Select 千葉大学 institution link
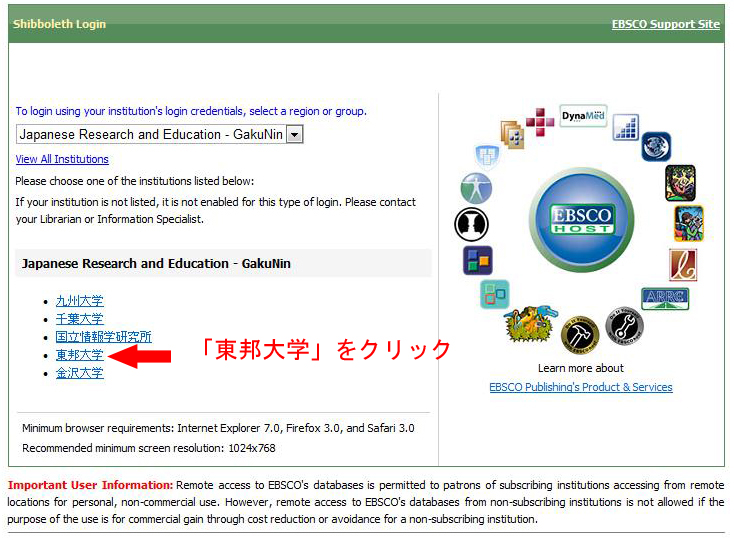The height and width of the screenshot is (540, 734). 80,319
